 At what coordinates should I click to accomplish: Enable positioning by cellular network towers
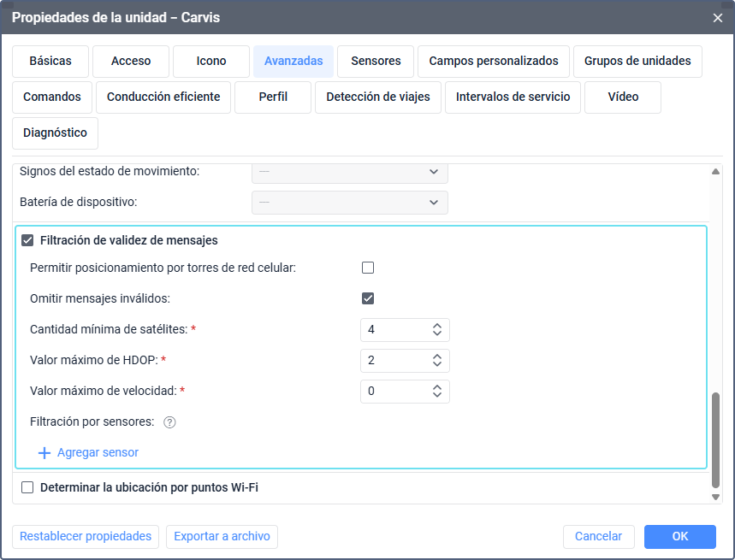tap(368, 268)
